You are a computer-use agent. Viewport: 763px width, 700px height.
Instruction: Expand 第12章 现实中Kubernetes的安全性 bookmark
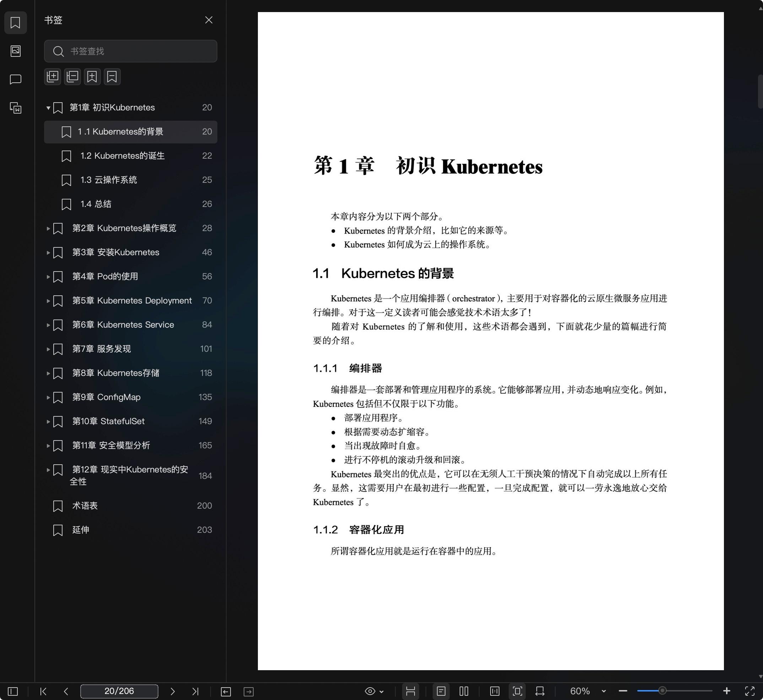pos(48,470)
